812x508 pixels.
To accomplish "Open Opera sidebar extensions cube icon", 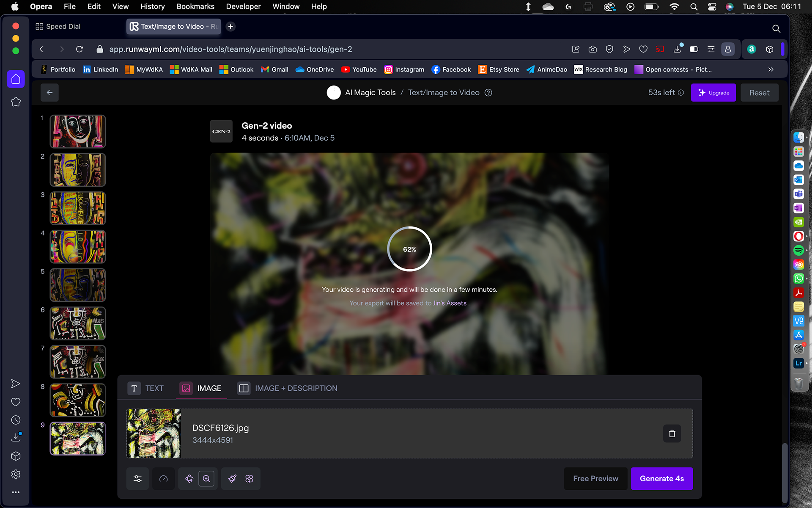I will coord(16,456).
